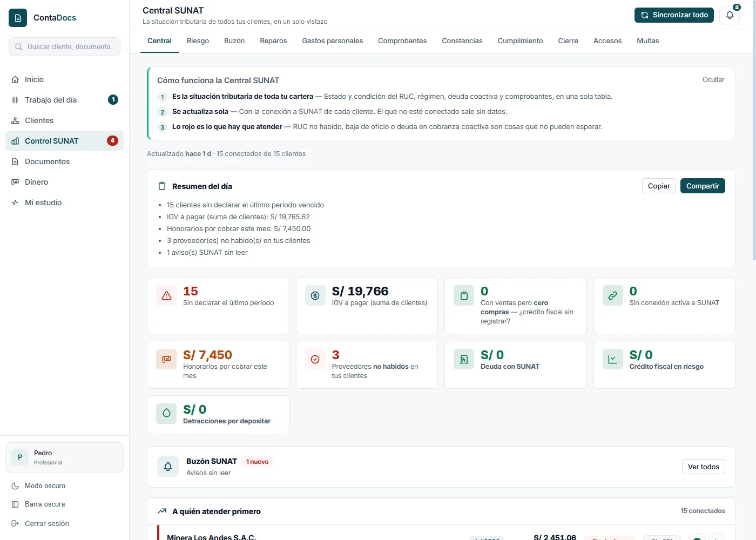The height and width of the screenshot is (540, 756).
Task: Click '1 aviso(s) SUNAT sin leer' line
Action: click(207, 253)
